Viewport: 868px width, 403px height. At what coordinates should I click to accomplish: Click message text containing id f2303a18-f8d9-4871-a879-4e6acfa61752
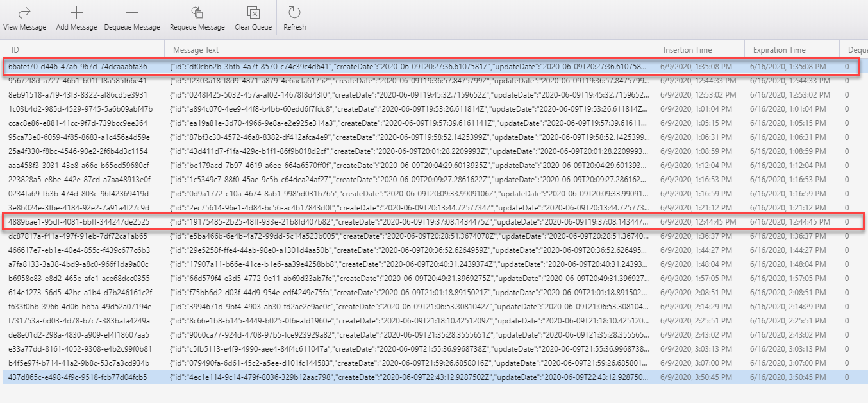click(x=410, y=81)
